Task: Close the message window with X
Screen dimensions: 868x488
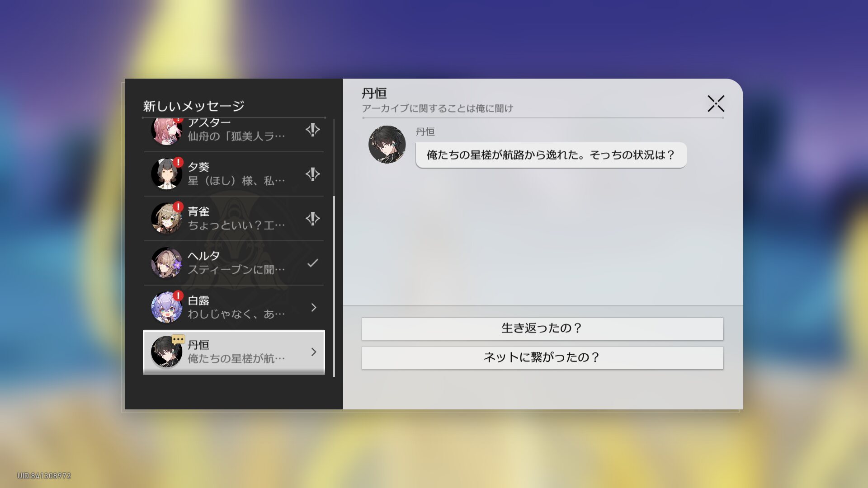Action: [716, 103]
